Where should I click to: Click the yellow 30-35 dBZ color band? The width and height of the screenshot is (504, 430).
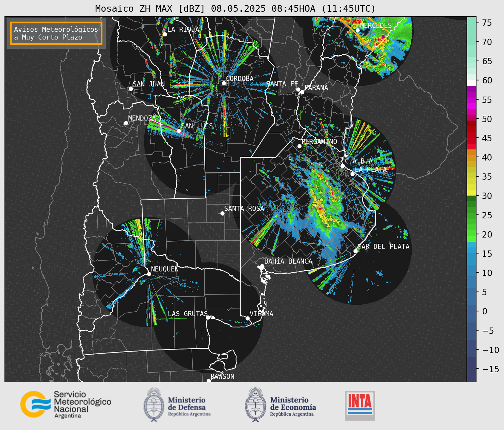click(471, 186)
